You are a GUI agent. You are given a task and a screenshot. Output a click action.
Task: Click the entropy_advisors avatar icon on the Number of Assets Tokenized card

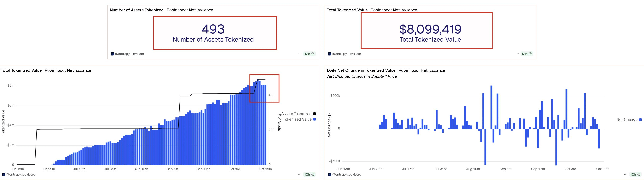112,54
